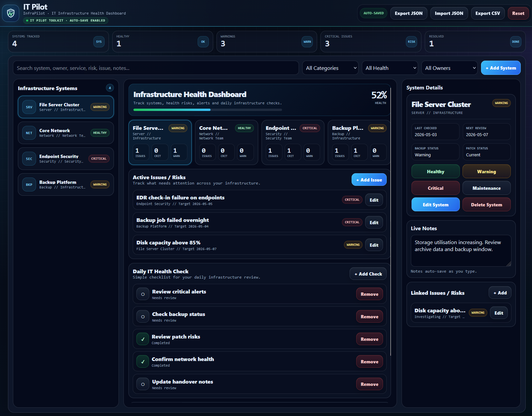Screen dimensions: 532x416
Task: Click CRITICAL badge on EDR check-in issue
Action: [x=352, y=200]
